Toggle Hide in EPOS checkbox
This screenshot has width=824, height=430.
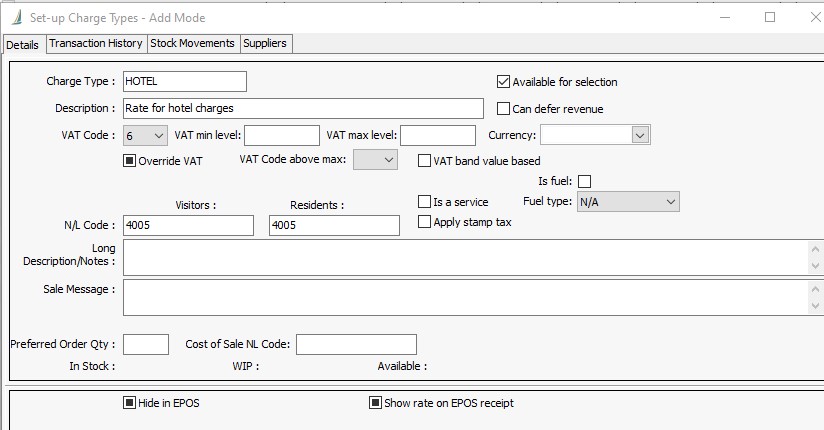click(x=129, y=403)
